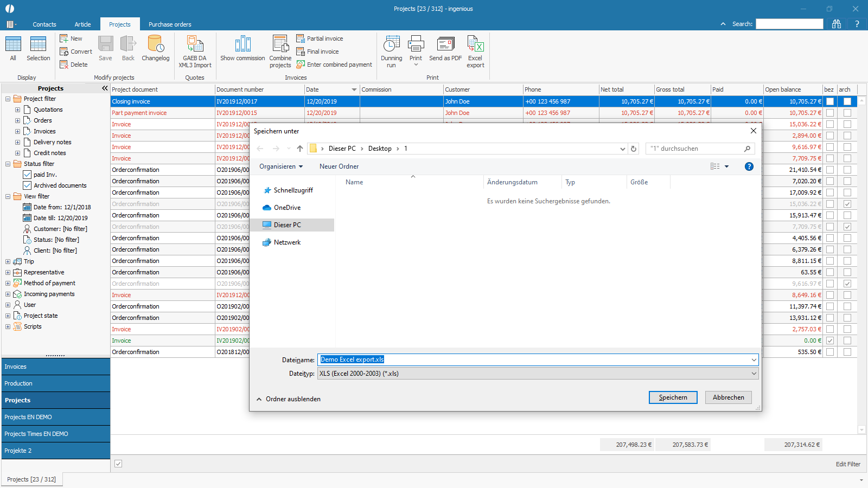Click the blue help icon in save dialog
This screenshot has width=868, height=488.
pos(749,166)
